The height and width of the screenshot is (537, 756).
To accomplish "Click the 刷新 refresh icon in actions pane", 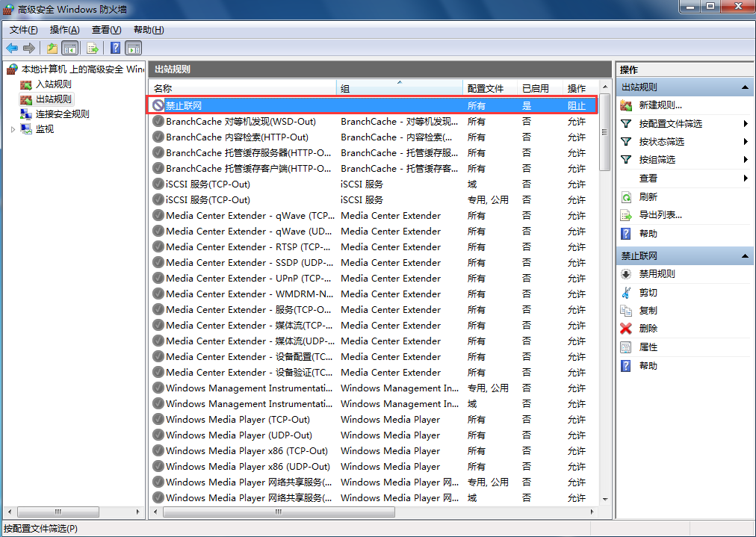I will point(626,197).
